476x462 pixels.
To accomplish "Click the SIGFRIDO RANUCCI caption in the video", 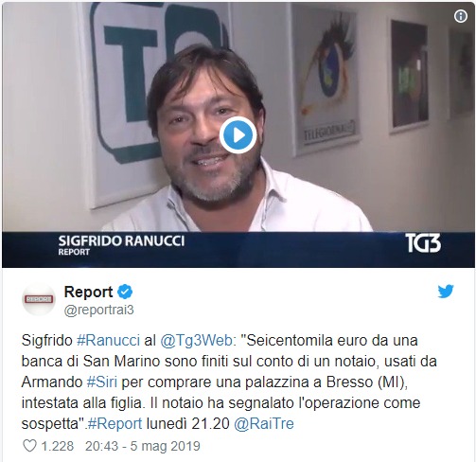I will [x=121, y=241].
